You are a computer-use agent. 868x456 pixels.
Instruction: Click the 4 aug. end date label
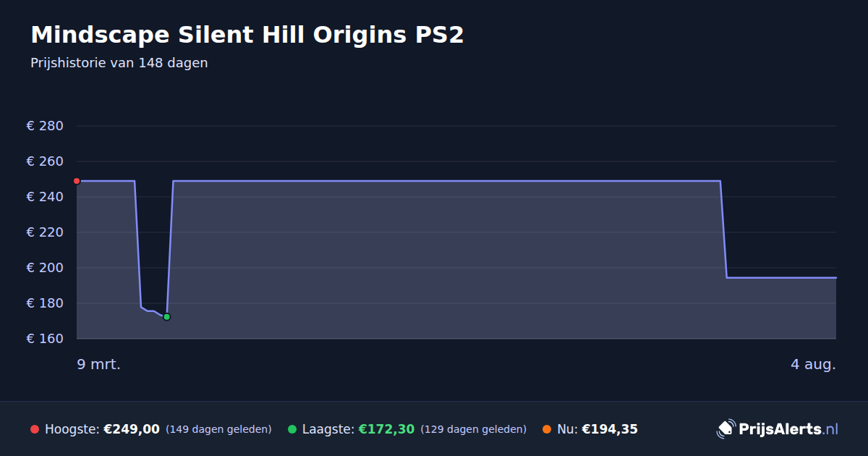point(813,364)
